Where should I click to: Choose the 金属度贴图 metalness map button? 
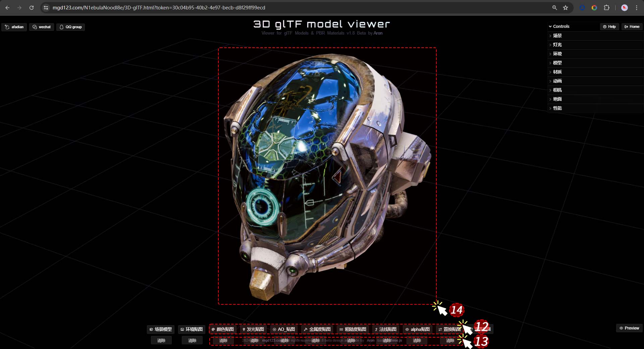[317, 329]
